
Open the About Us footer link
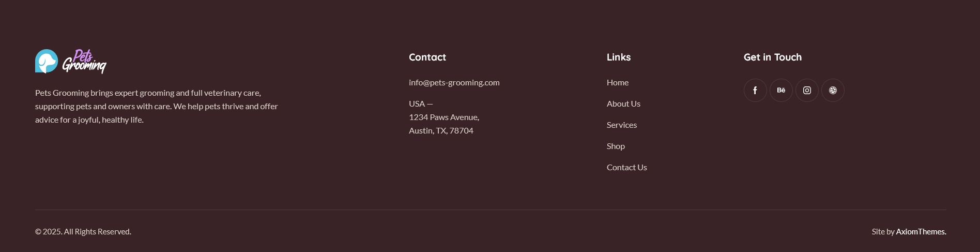coord(623,103)
